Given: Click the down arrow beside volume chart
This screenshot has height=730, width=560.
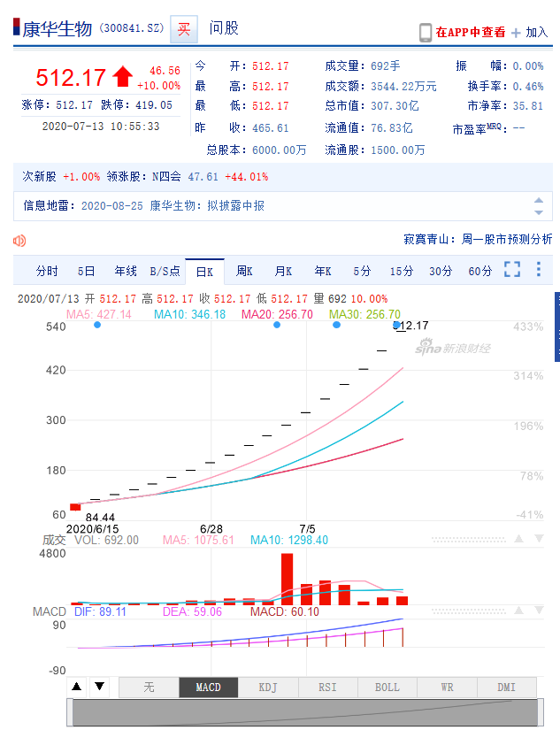Looking at the screenshot, I should 539,539.
